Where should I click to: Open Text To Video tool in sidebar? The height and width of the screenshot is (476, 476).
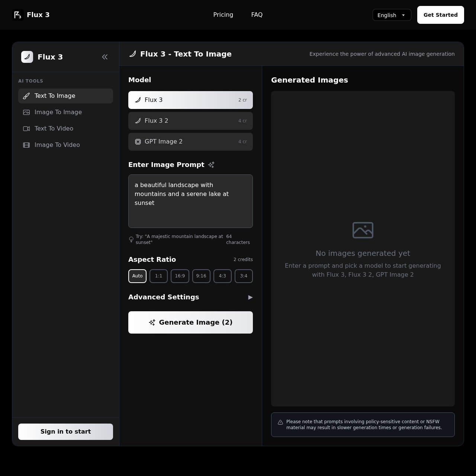tap(65, 129)
